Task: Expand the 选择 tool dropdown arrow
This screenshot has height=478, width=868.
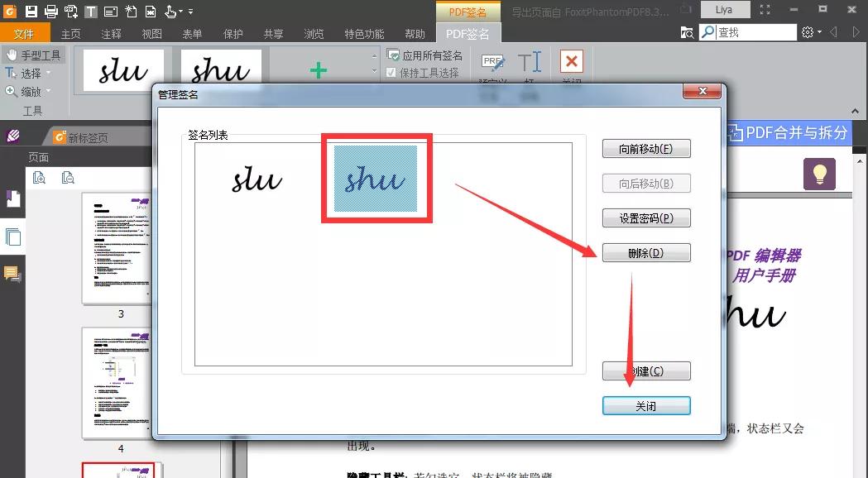Action: pos(49,73)
